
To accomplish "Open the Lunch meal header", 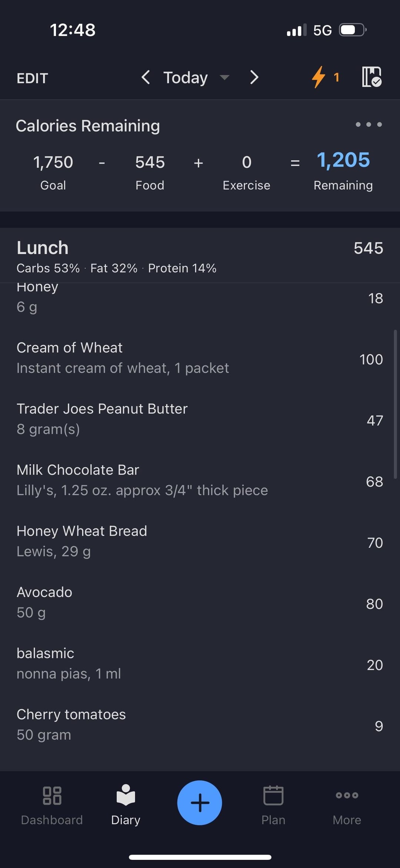I will click(x=43, y=248).
